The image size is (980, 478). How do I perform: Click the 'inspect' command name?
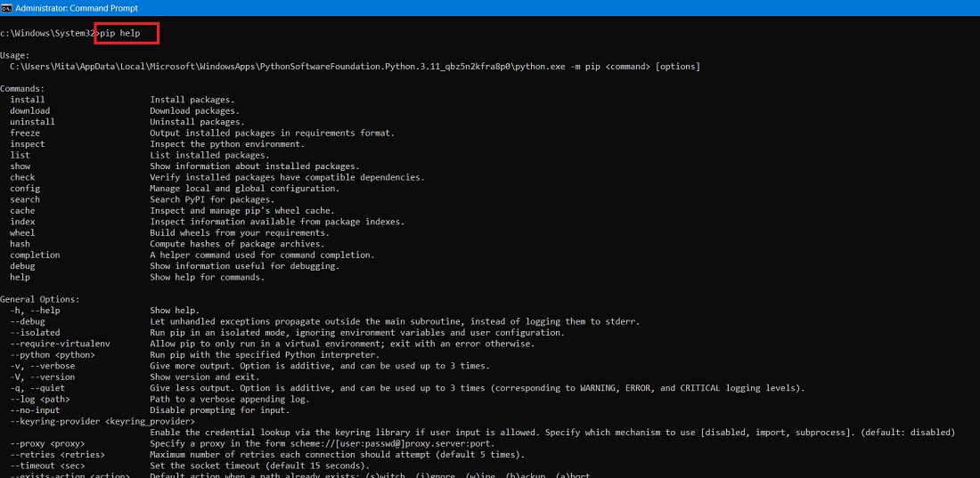pyautogui.click(x=28, y=143)
